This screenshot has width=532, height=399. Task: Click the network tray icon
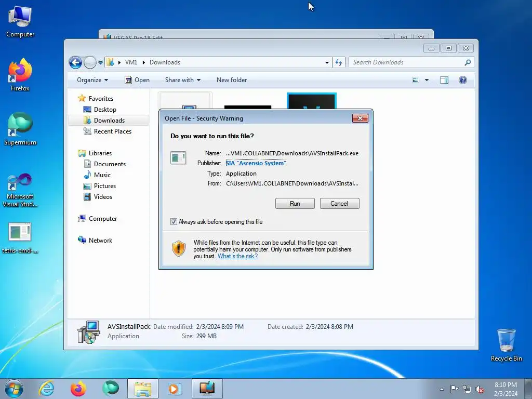pos(467,390)
